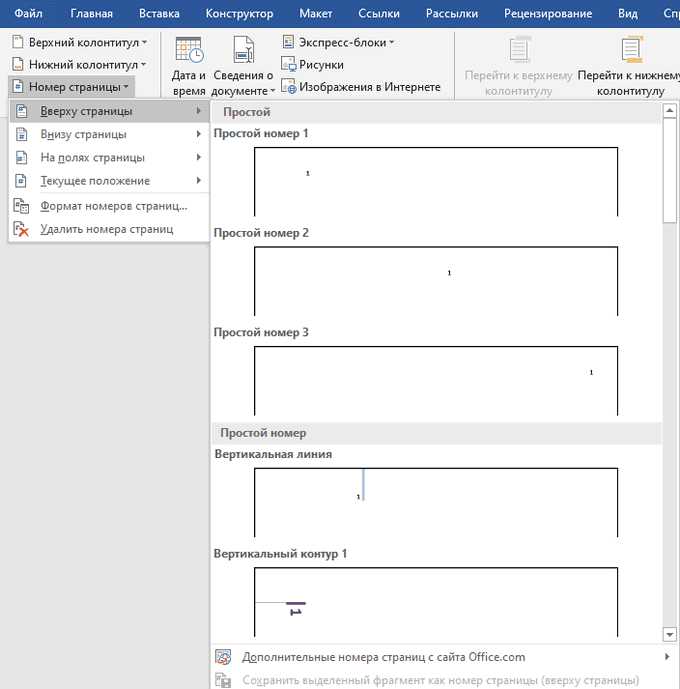Switch to the Рецензирование tab
The width and height of the screenshot is (680, 689).
tap(548, 14)
